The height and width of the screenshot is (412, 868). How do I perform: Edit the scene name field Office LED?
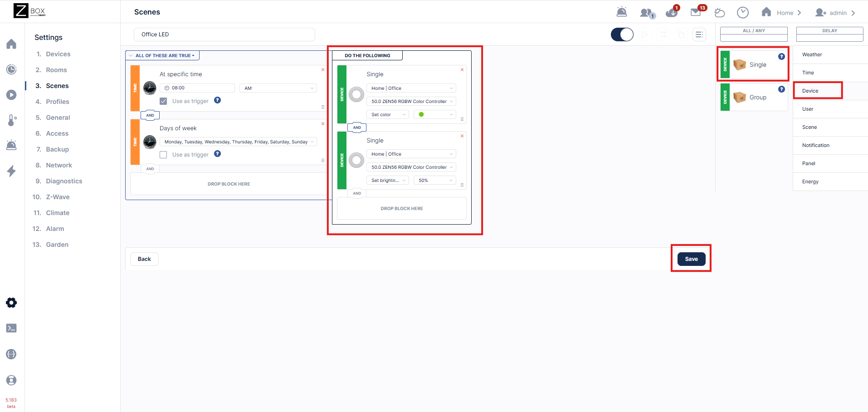coord(224,34)
